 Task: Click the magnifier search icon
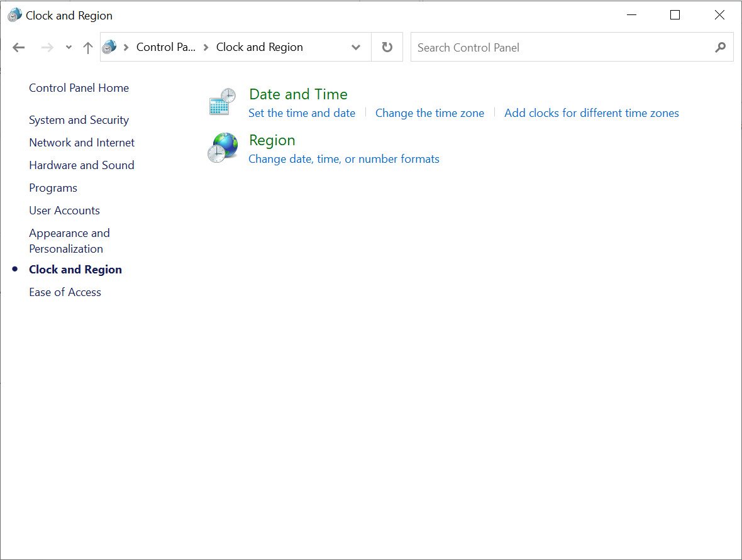coord(720,48)
